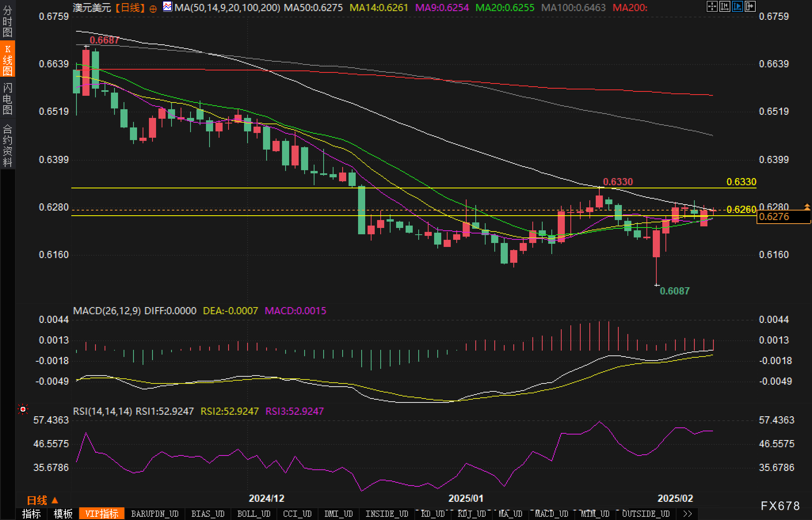Image resolution: width=812 pixels, height=520 pixels.
Task: Select the K线图 sidebar mode
Action: click(8, 59)
